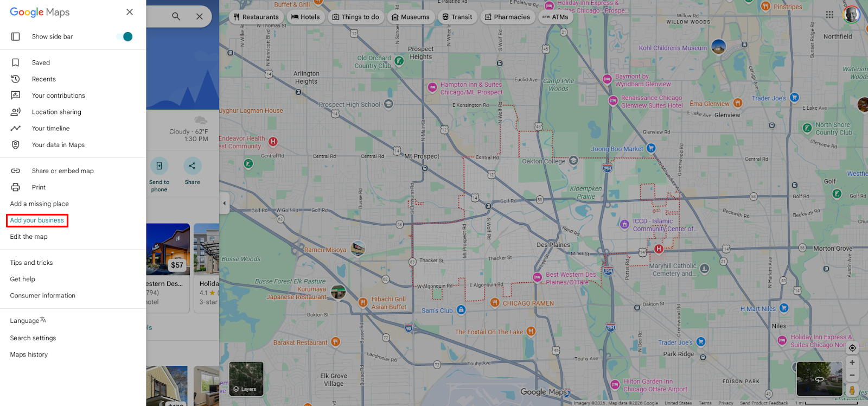The width and height of the screenshot is (868, 406).
Task: Click Oakton College pin
Action: [573, 161]
